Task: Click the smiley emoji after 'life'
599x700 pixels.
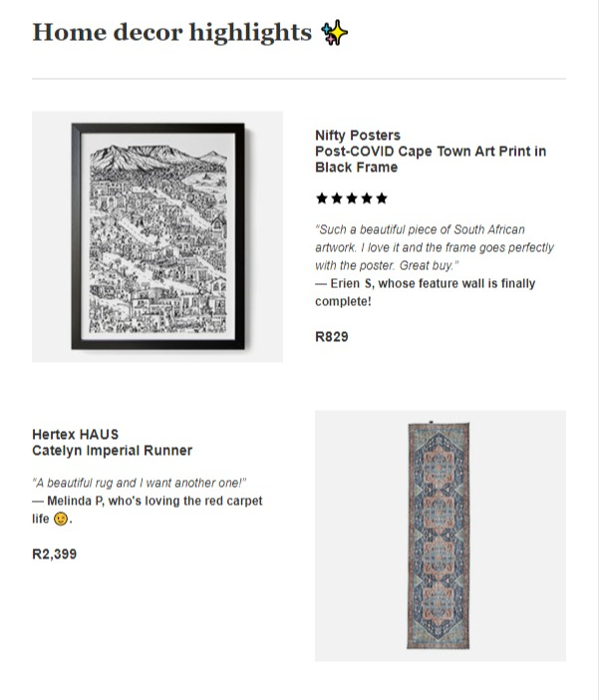Action: coord(61,520)
